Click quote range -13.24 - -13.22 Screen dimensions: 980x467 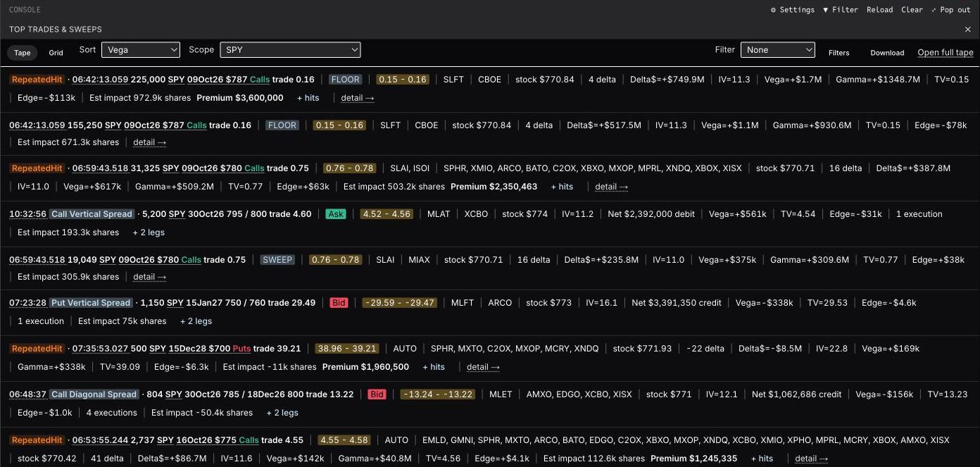pyautogui.click(x=437, y=394)
